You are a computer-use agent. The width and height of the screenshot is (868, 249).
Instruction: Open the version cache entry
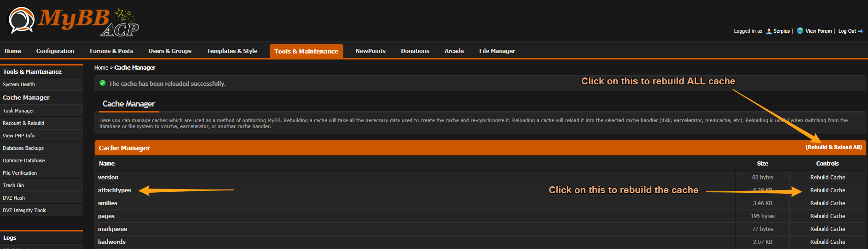108,178
